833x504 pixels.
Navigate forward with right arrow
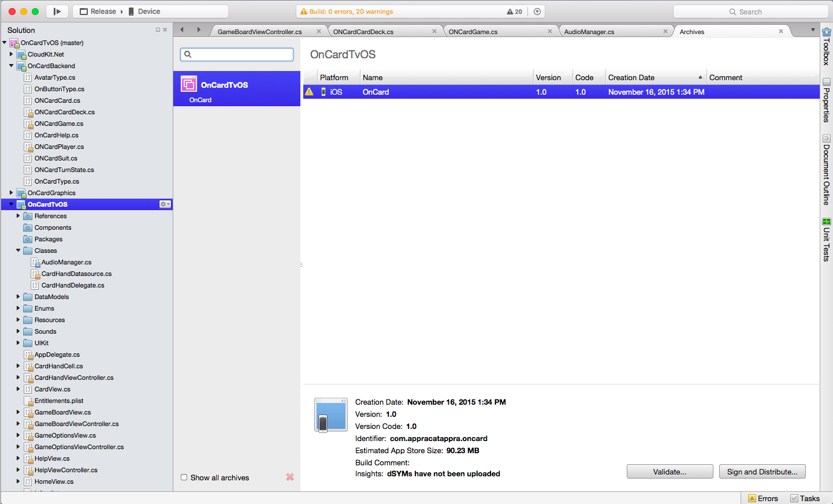point(199,30)
